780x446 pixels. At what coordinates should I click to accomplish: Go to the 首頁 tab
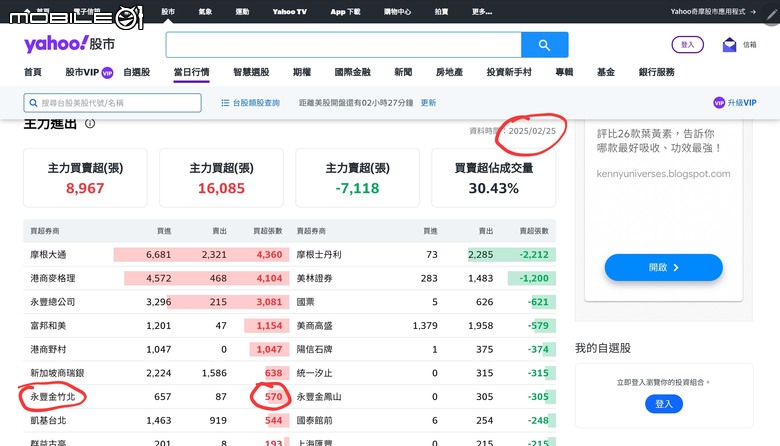[x=33, y=72]
